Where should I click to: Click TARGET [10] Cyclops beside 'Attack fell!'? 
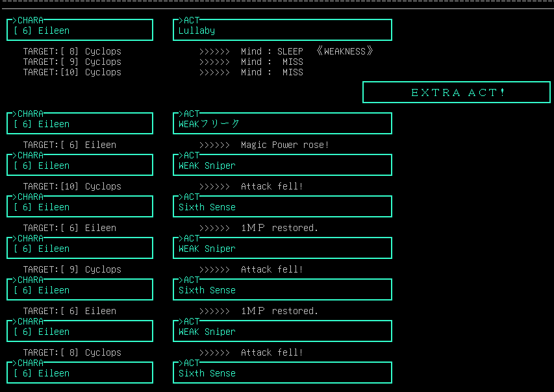(72, 186)
